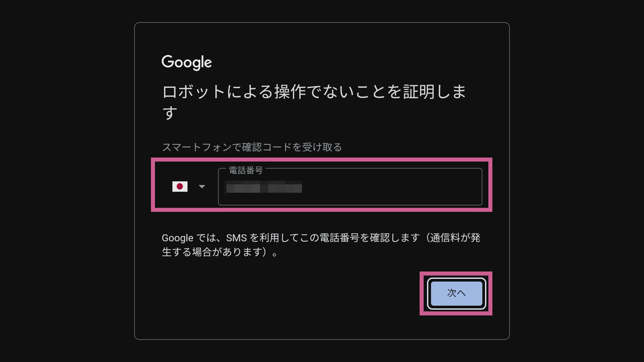The width and height of the screenshot is (644, 362).
Task: Place cursor at end of entered phone number
Action: pyautogui.click(x=303, y=187)
